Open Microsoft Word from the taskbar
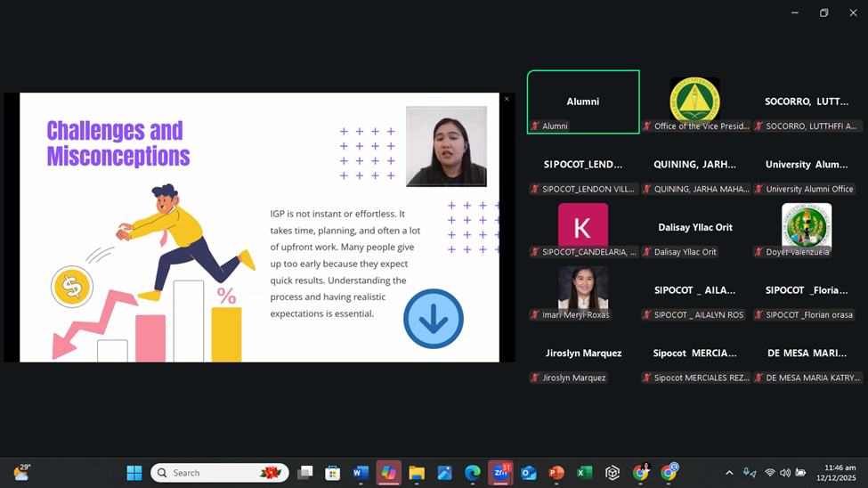Screen dimensions: 868x488 pos(361,473)
